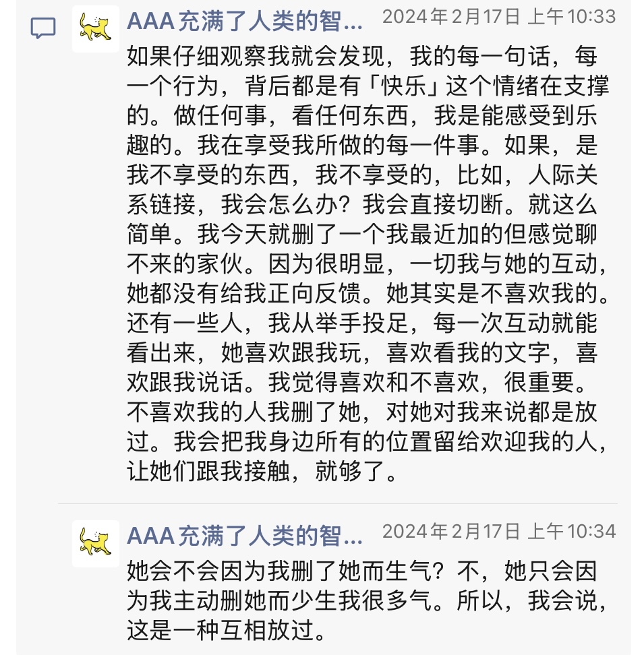Open the author name on the 10:34 post
This screenshot has height=655, width=644.
click(244, 536)
